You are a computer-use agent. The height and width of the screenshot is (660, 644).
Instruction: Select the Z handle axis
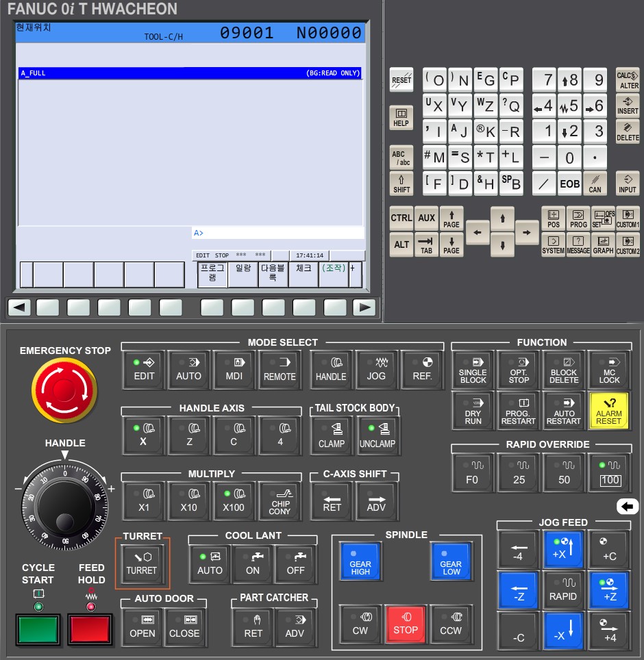pos(188,435)
